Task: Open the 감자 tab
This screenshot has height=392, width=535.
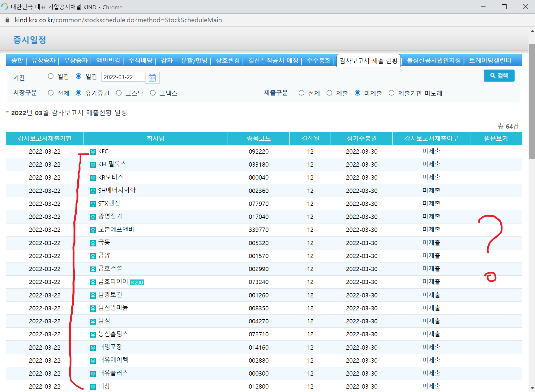Action: coord(167,61)
